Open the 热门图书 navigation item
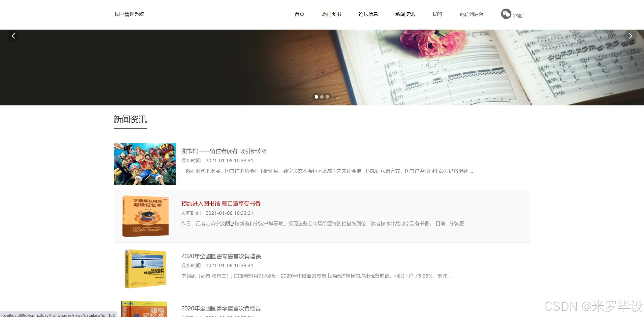 tap(331, 14)
